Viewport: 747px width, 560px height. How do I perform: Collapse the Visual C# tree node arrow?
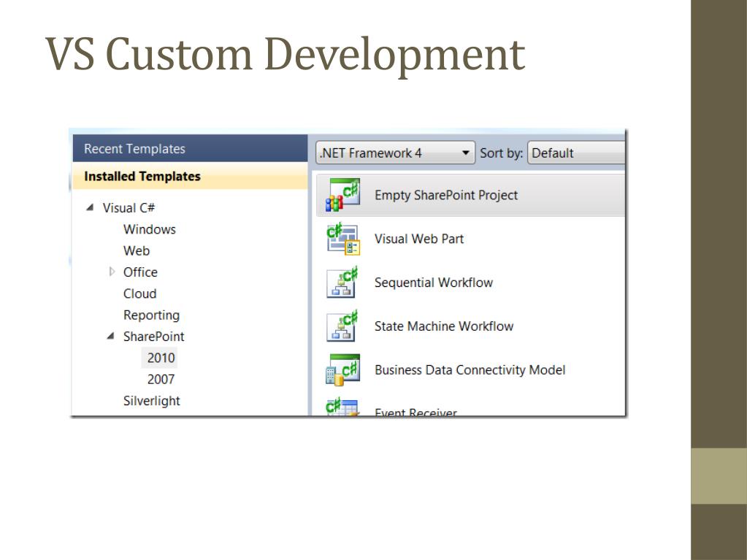pyautogui.click(x=90, y=207)
